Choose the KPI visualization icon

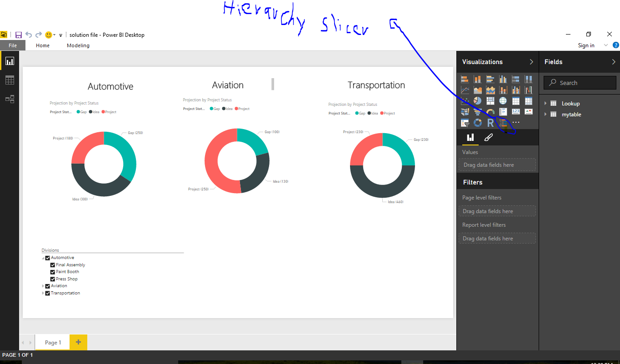click(528, 112)
